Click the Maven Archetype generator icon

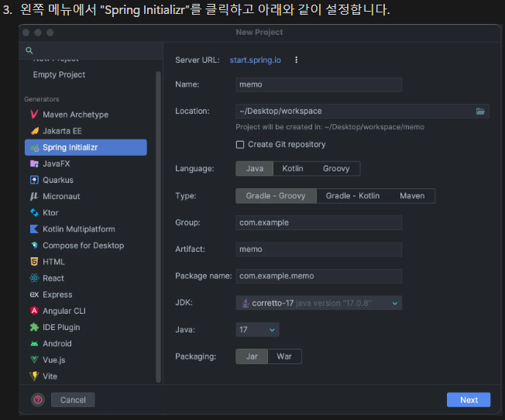click(34, 115)
